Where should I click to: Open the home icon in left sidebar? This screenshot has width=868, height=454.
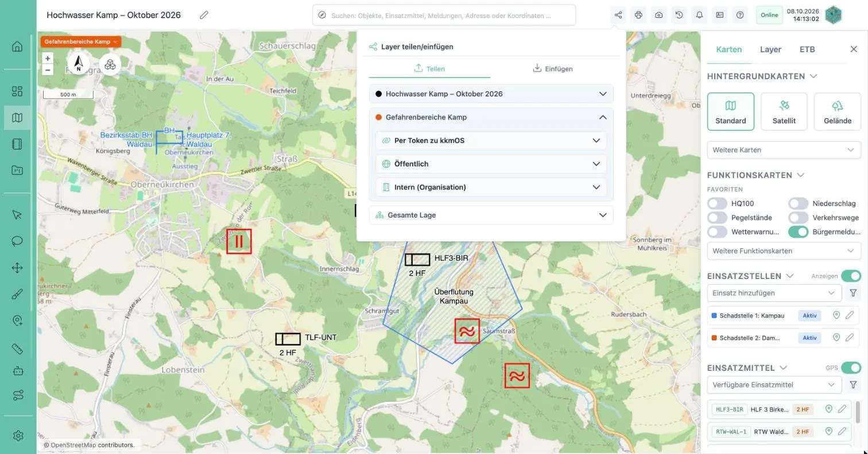pos(17,46)
